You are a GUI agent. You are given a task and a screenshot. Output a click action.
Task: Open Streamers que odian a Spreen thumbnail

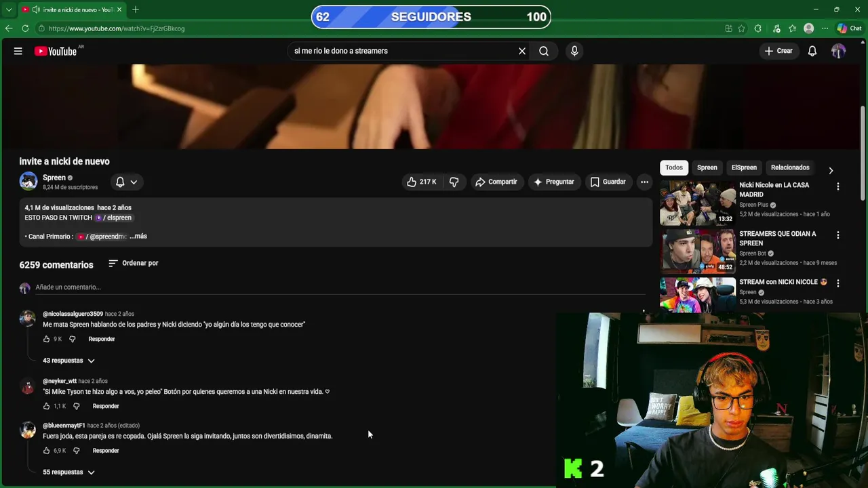click(x=698, y=251)
